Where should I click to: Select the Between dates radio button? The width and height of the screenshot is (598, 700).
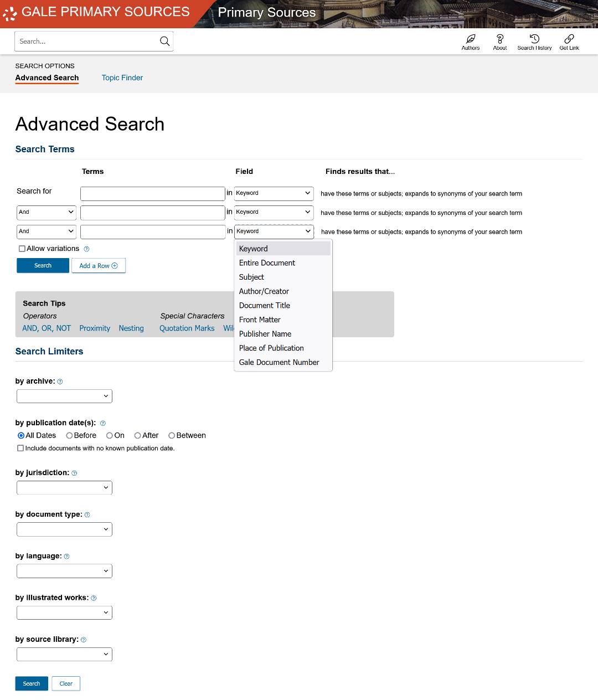tap(172, 435)
